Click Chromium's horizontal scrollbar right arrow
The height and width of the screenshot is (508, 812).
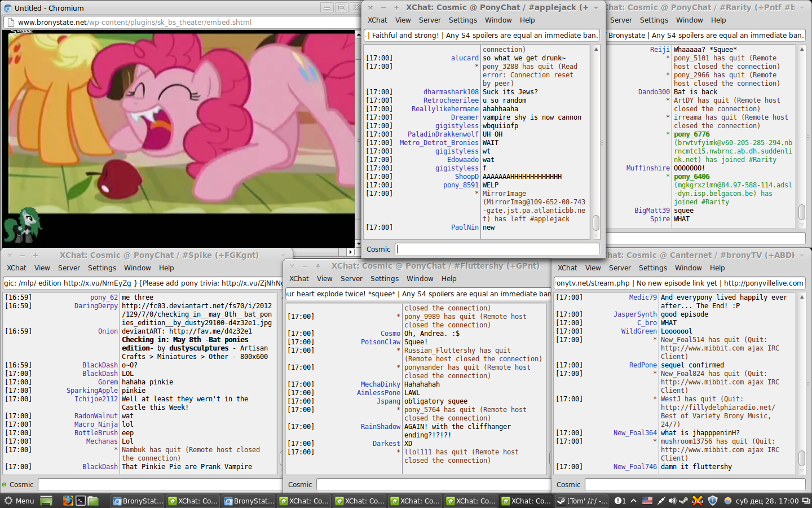351,252
